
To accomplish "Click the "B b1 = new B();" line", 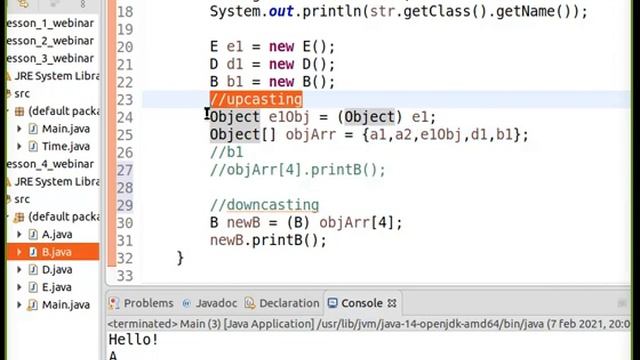I will tap(272, 82).
